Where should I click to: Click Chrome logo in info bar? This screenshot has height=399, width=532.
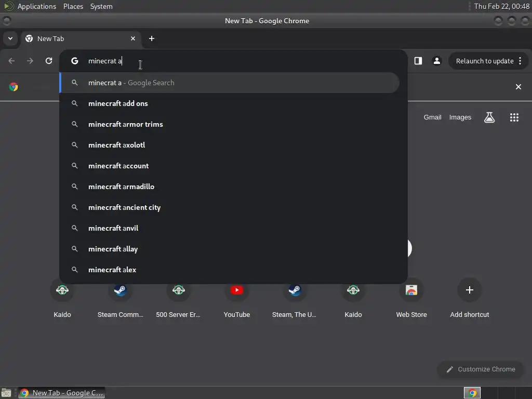[14, 87]
